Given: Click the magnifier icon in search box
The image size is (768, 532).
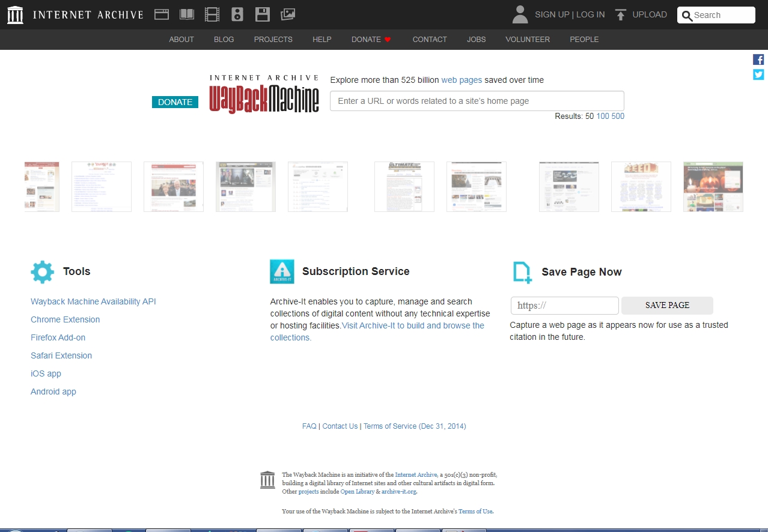Looking at the screenshot, I should [x=687, y=16].
